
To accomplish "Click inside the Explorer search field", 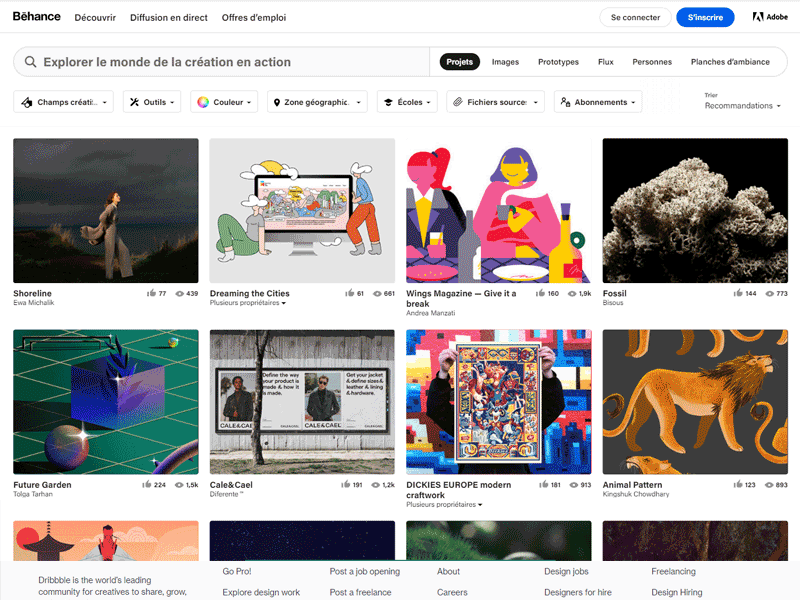I will coord(150,61).
